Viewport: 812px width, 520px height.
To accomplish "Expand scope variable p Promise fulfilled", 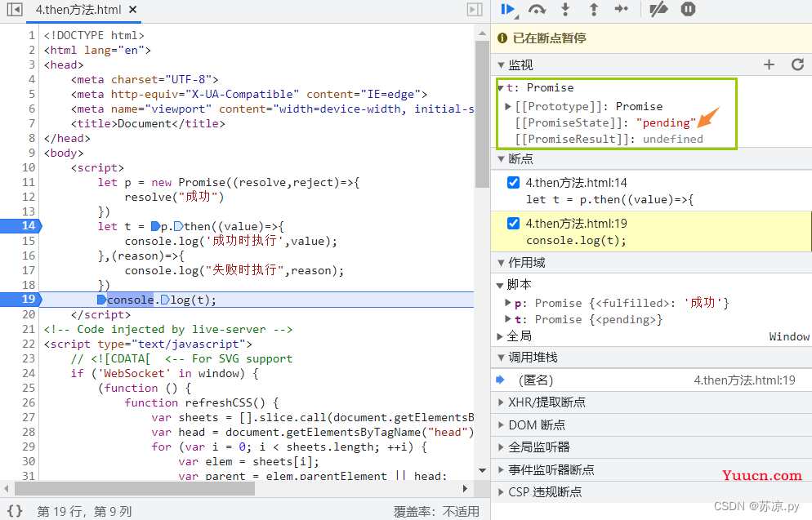I will (x=508, y=303).
